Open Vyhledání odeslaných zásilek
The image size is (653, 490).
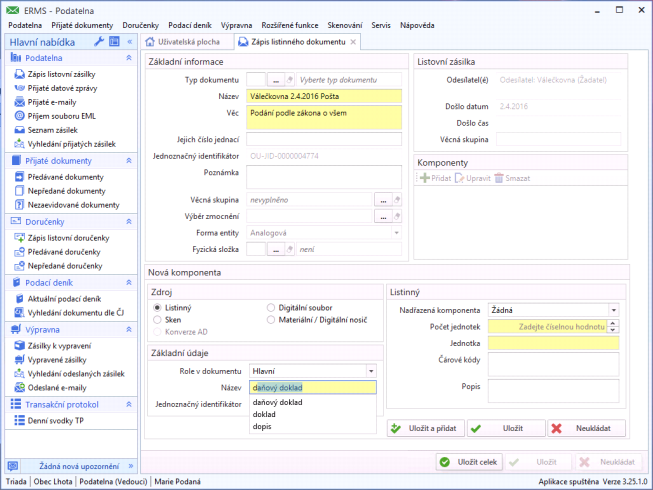pos(76,373)
